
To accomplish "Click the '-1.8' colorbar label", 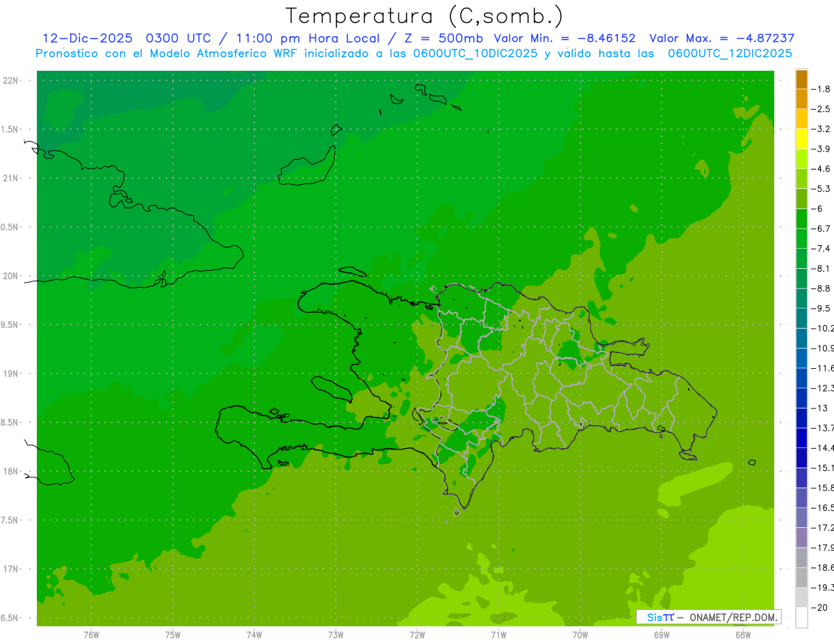I will [821, 89].
